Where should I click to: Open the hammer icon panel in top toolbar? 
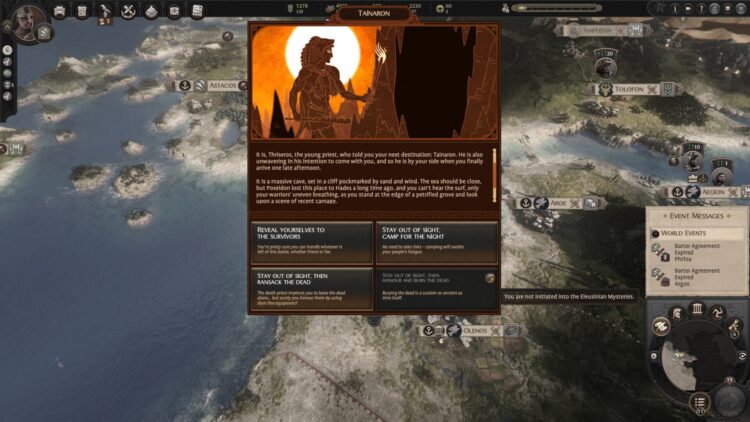point(106,11)
